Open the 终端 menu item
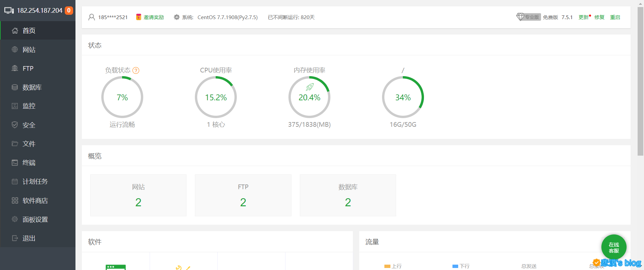The image size is (644, 270). [x=38, y=163]
